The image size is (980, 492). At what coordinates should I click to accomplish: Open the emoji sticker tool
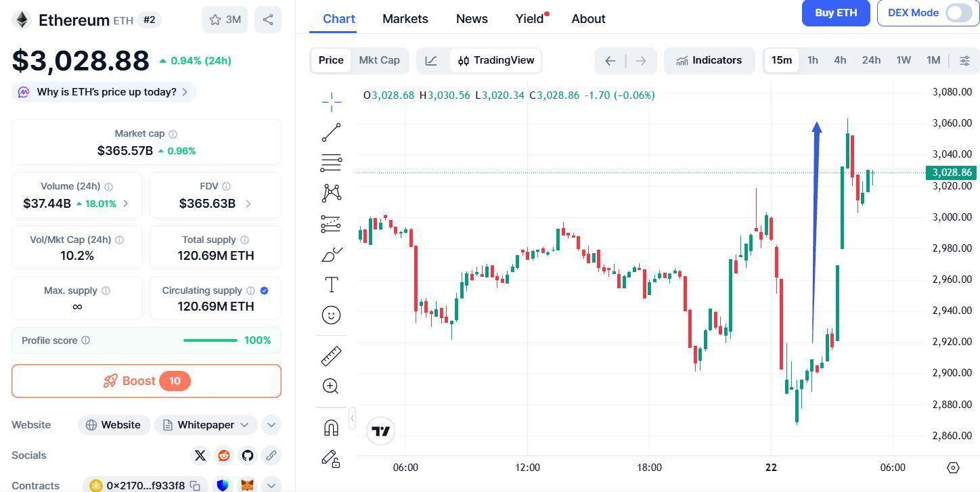pyautogui.click(x=331, y=315)
